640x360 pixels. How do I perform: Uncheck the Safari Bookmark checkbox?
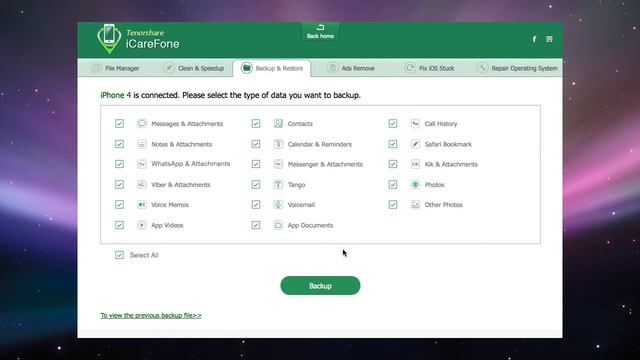pos(393,144)
